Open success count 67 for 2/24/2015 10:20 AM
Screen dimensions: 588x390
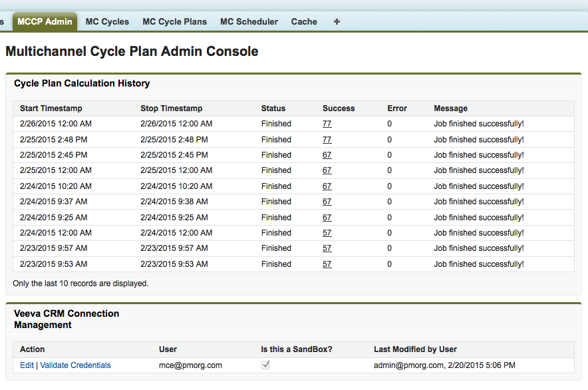click(x=327, y=186)
